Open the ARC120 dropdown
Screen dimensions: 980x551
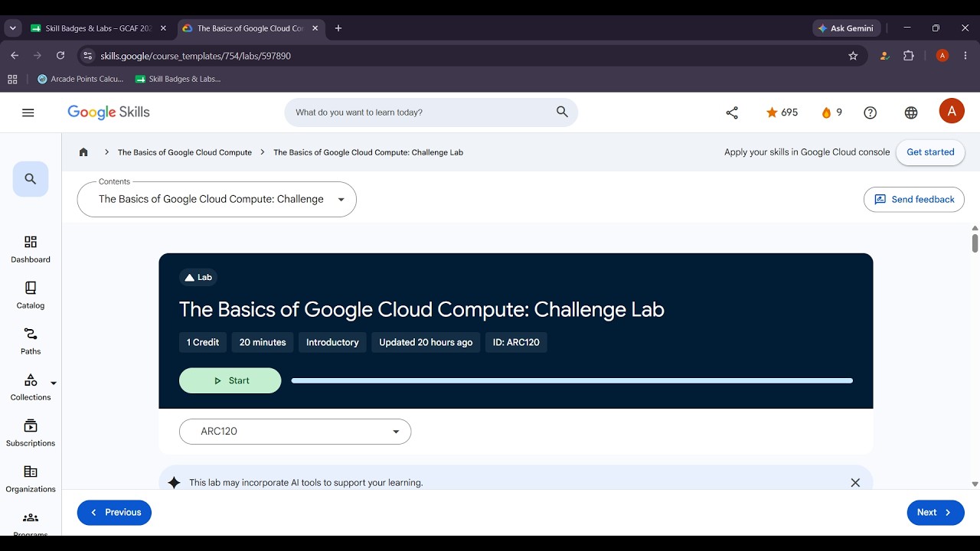click(x=295, y=432)
